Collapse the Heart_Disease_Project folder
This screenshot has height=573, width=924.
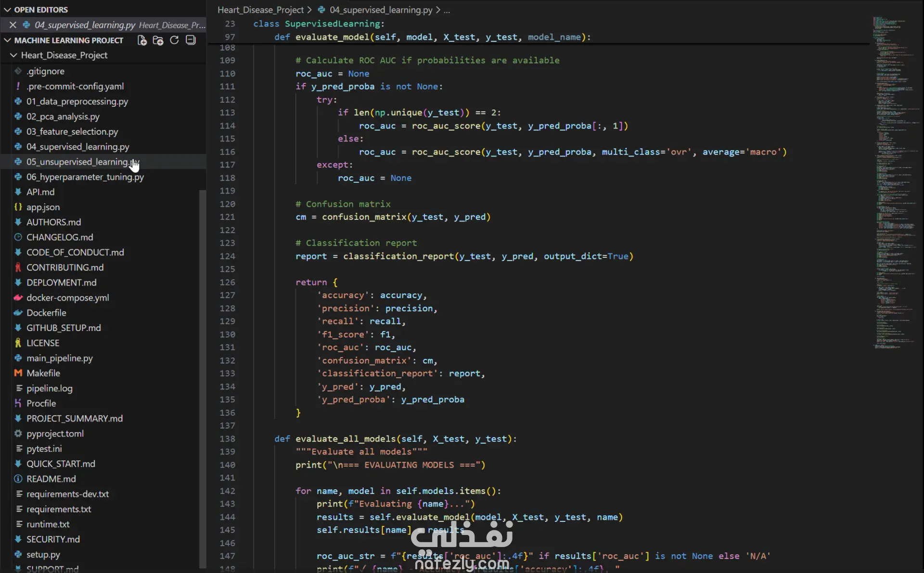[x=13, y=55]
